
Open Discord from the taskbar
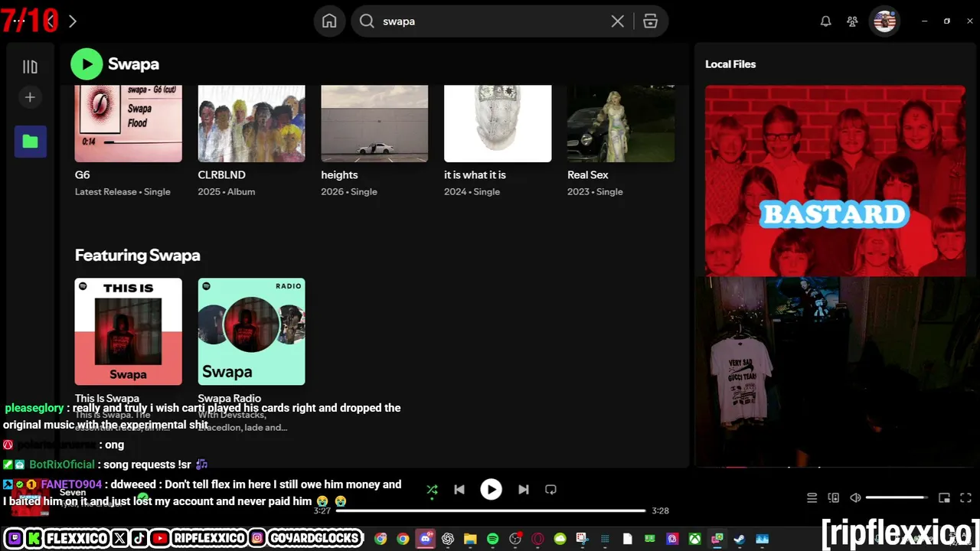(x=425, y=539)
